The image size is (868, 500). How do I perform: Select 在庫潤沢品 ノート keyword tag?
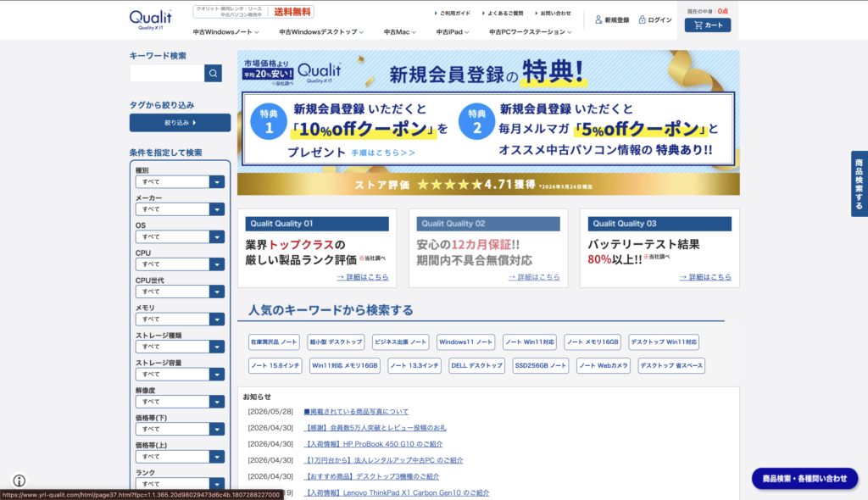click(x=274, y=342)
